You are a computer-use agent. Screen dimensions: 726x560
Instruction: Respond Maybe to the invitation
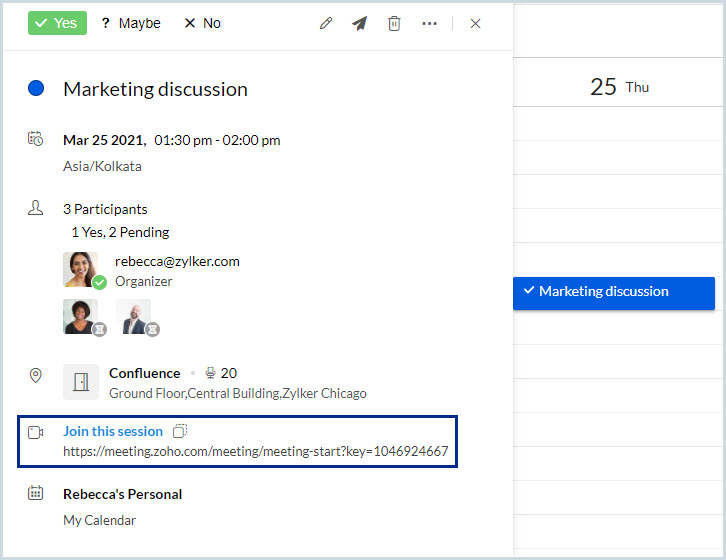[x=130, y=23]
